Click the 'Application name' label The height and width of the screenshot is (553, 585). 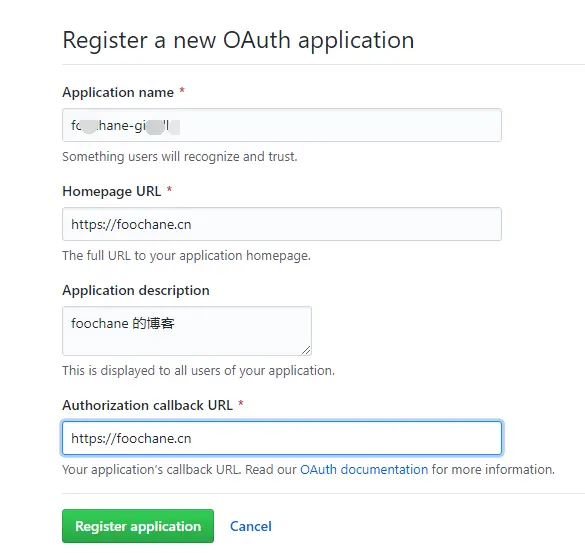coord(118,92)
